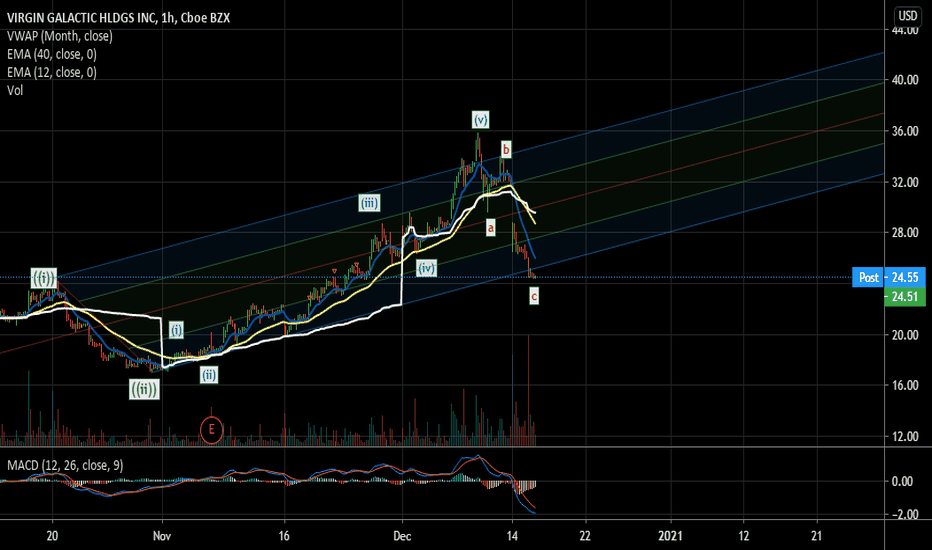Click the 20.00 price axis label

[905, 335]
